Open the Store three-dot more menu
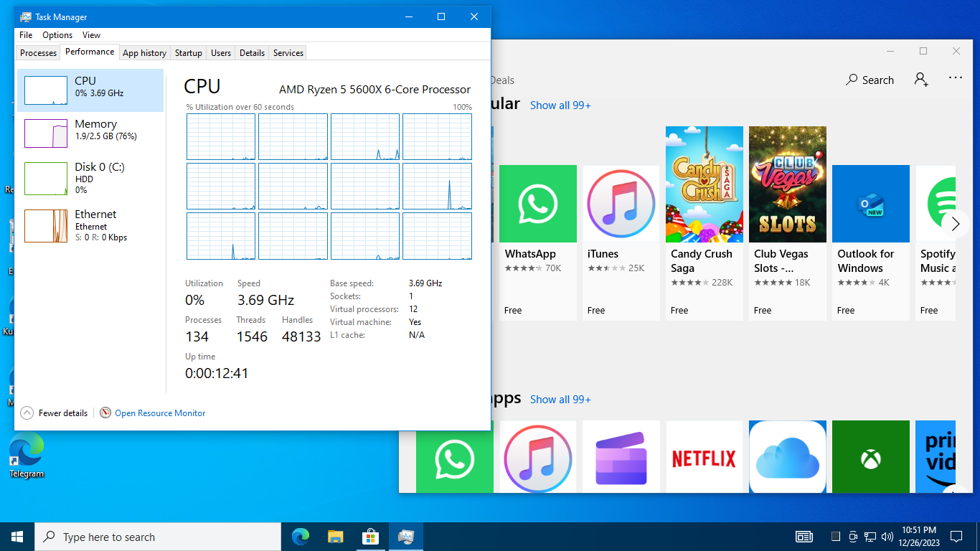980x551 pixels. 955,78
